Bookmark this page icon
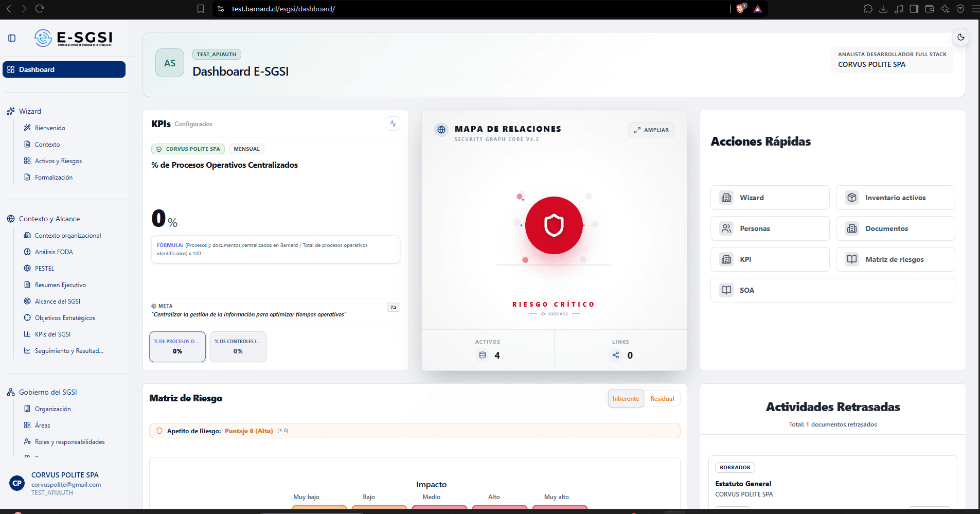This screenshot has width=980, height=514. 201,9
